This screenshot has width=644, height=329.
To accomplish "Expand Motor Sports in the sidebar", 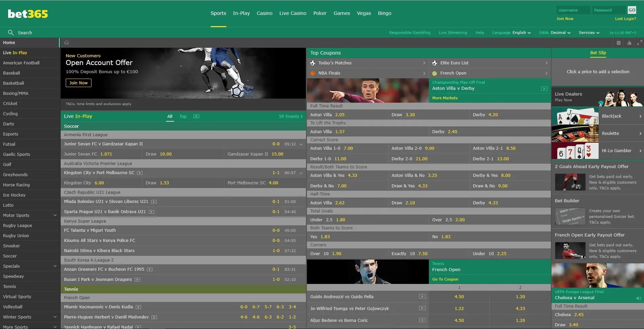I will click(x=55, y=215).
